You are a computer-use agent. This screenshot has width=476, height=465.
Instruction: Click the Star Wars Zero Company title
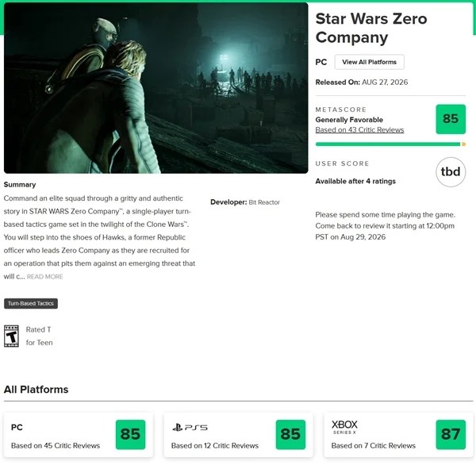coord(371,28)
